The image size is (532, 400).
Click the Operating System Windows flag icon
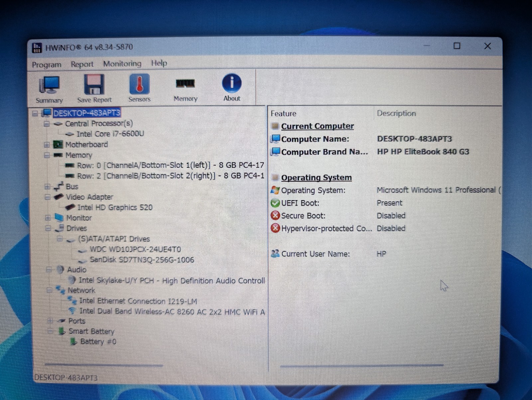point(275,190)
